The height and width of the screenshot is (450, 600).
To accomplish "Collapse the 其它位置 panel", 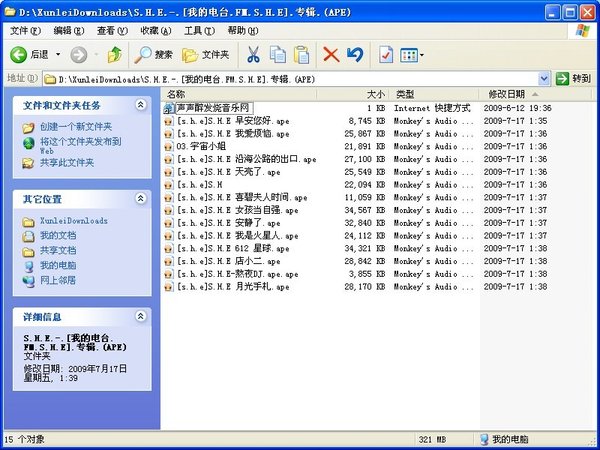I will [x=141, y=198].
